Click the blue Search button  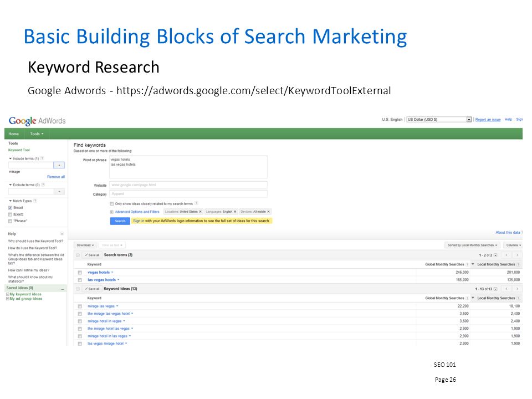coord(120,221)
